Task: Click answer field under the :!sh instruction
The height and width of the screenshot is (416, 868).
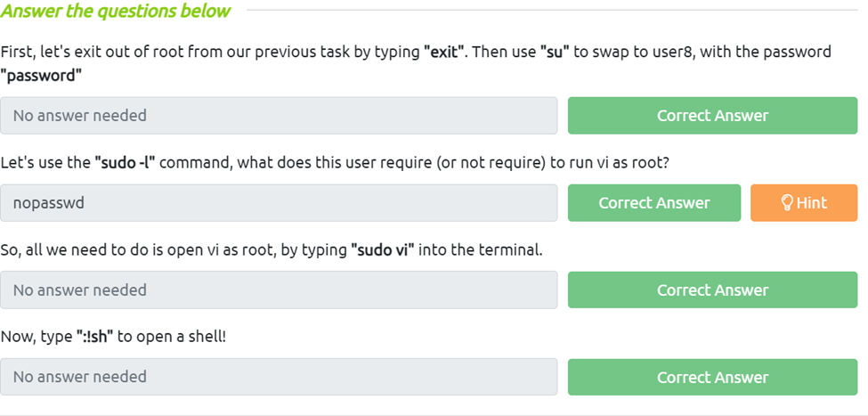Action: click(279, 377)
